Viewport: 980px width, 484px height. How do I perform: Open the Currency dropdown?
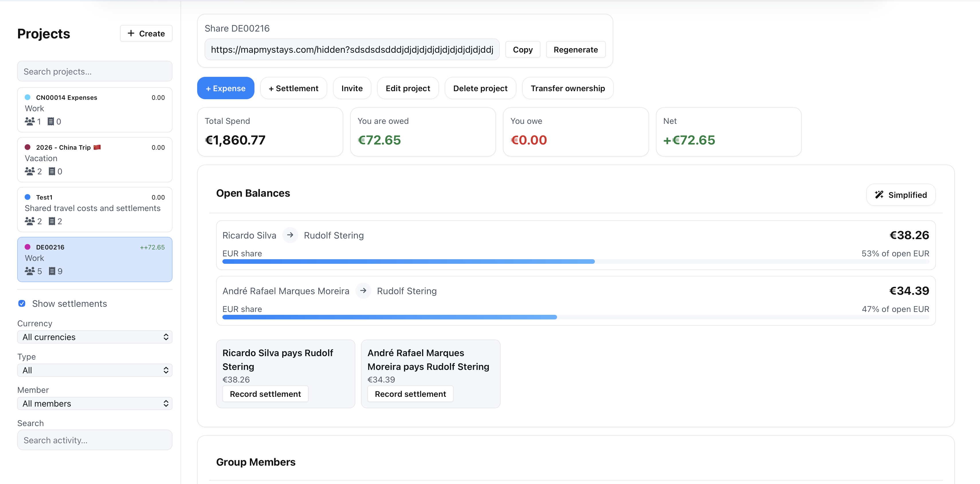click(95, 337)
